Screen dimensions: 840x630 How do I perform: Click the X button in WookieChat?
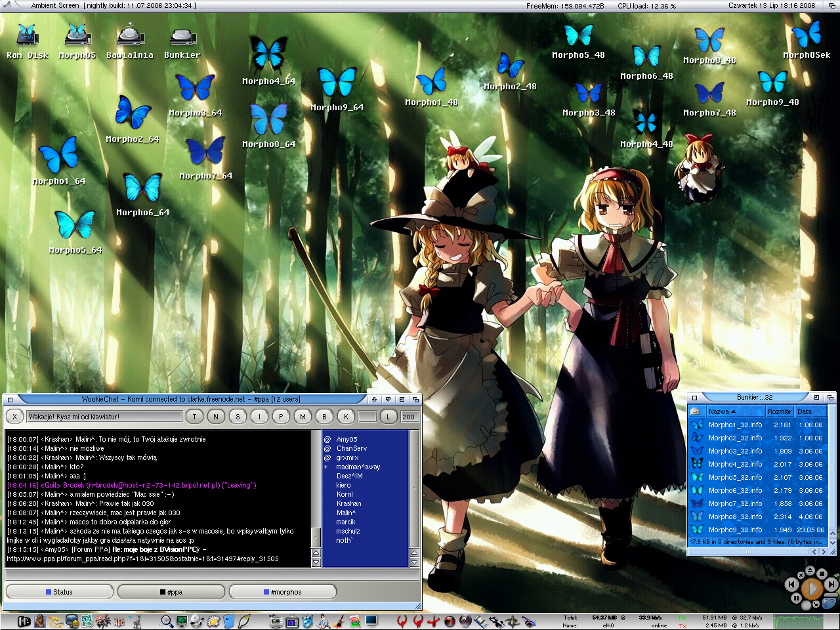(x=14, y=417)
